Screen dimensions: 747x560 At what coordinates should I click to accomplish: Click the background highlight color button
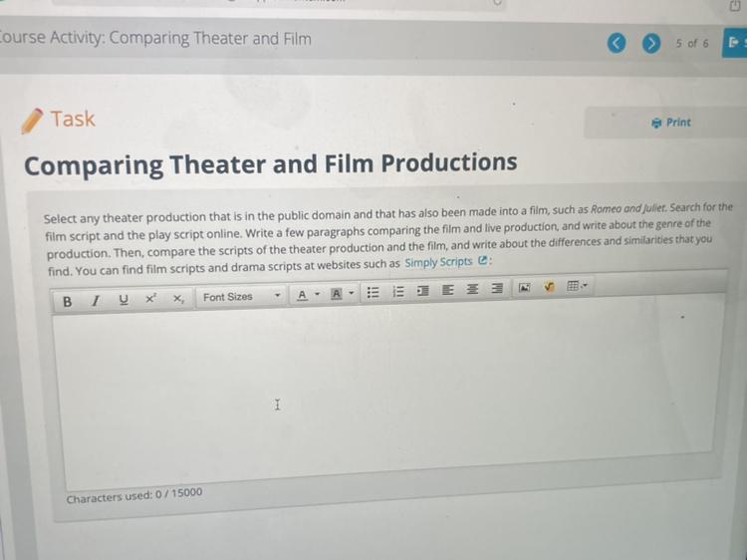[337, 294]
